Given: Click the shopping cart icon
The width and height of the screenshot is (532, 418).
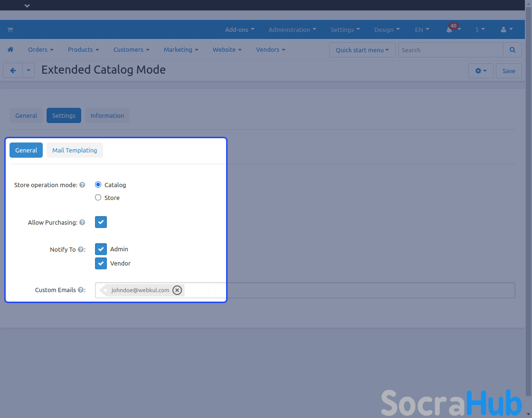Looking at the screenshot, I should coord(10,29).
